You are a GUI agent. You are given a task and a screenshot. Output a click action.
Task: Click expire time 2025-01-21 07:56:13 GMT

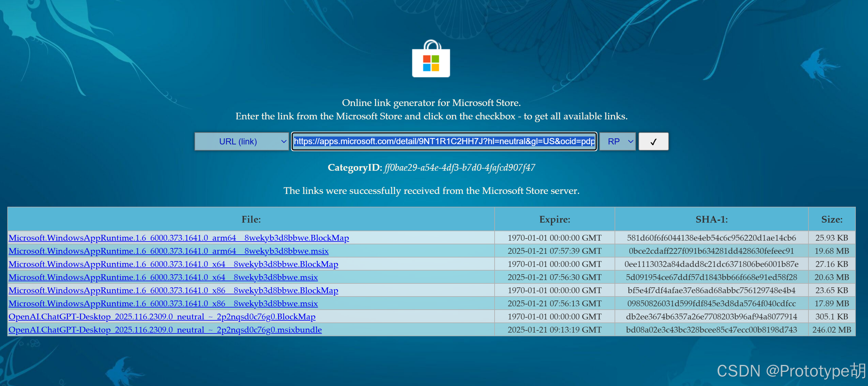click(x=555, y=304)
